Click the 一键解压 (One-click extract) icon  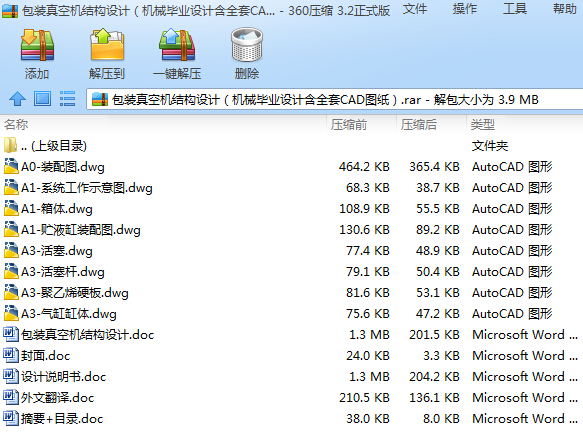coord(177,45)
